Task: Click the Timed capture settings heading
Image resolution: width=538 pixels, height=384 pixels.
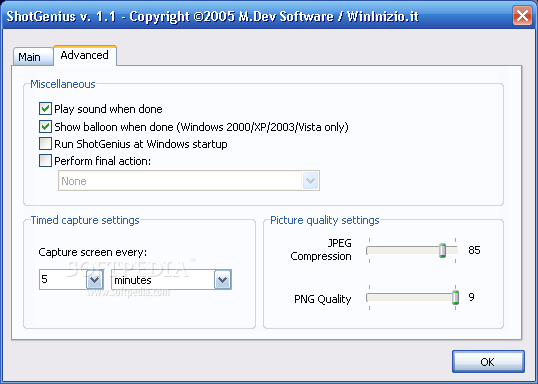Action: (x=85, y=220)
